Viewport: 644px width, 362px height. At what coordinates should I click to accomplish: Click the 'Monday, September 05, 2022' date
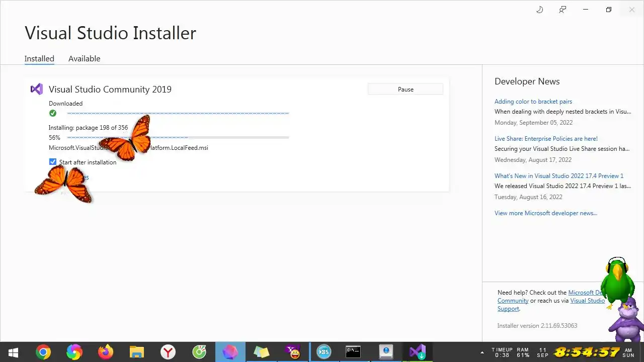(533, 123)
